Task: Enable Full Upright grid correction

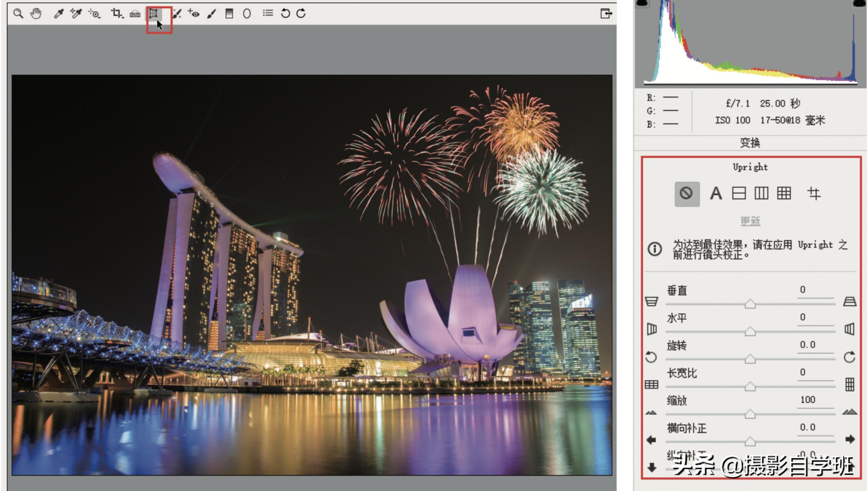Action: [x=784, y=194]
